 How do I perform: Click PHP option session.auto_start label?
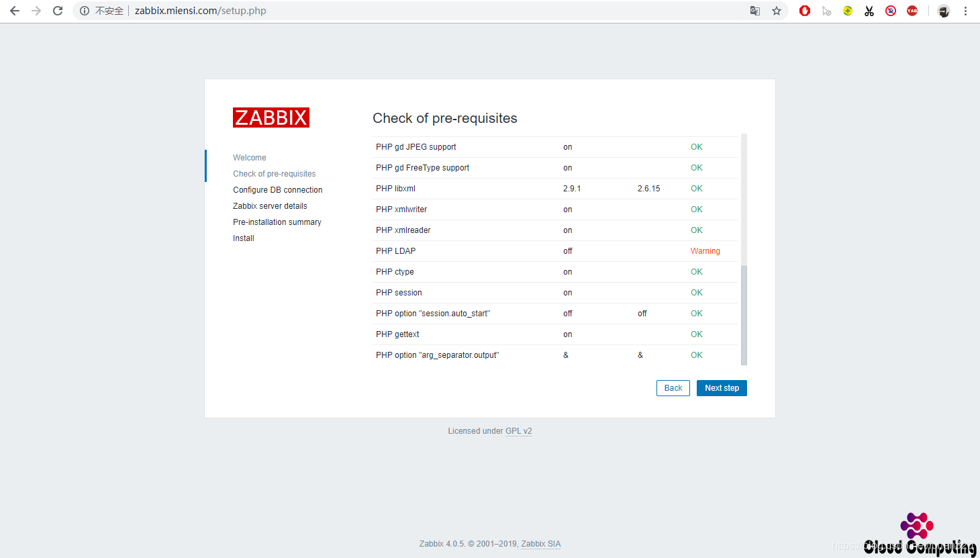(x=433, y=314)
